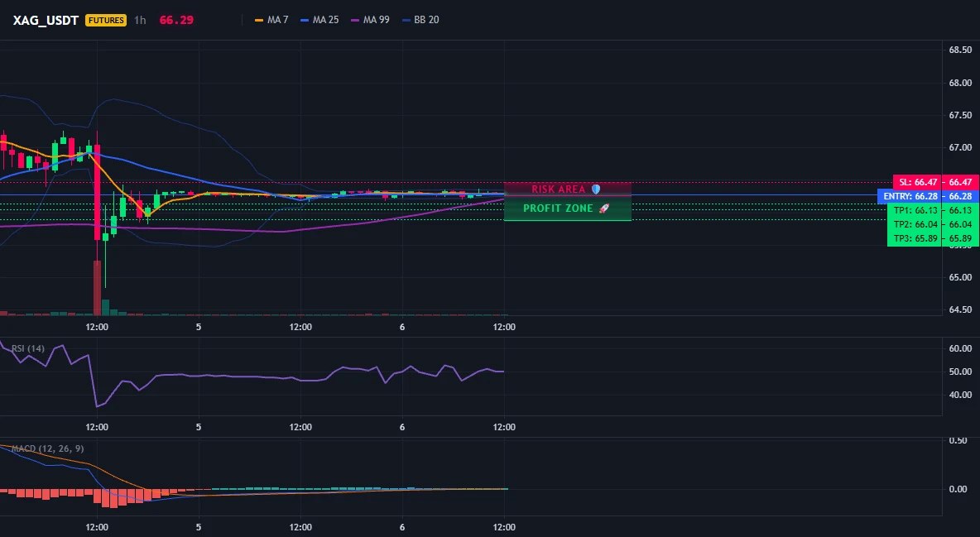Viewport: 980px width, 537px height.
Task: Click the ENTRY: 66.28 price label
Action: tap(910, 196)
